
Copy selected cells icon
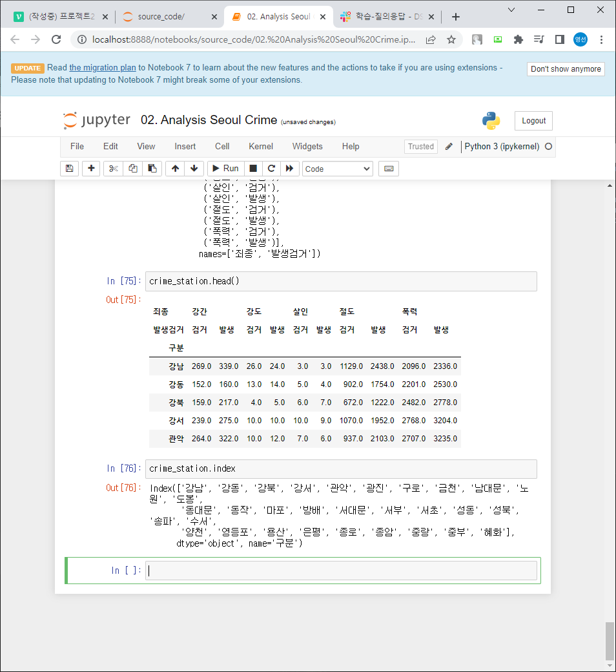click(133, 169)
